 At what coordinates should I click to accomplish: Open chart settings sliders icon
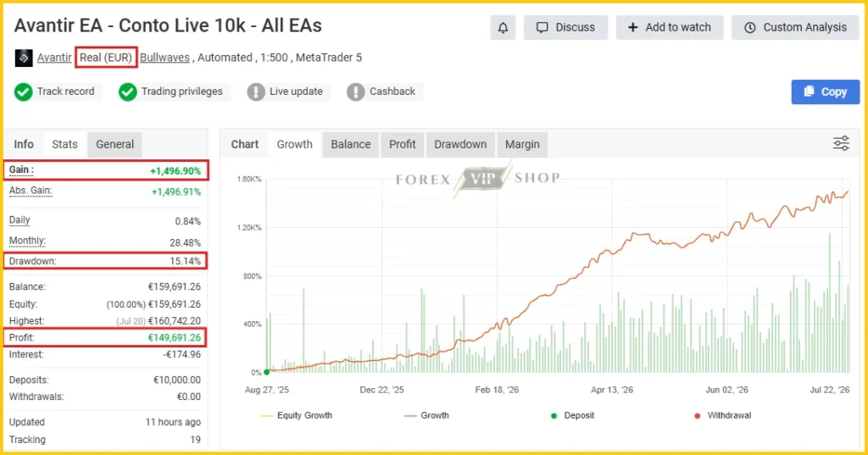pyautogui.click(x=841, y=143)
